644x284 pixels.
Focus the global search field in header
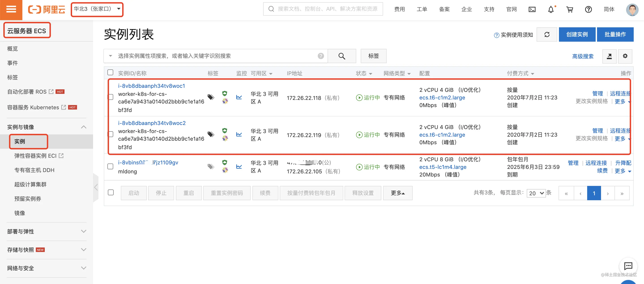tap(323, 9)
